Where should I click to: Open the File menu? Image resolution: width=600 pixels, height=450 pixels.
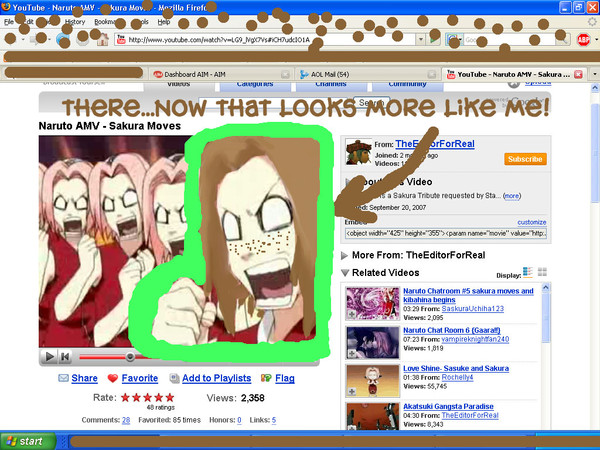9,22
